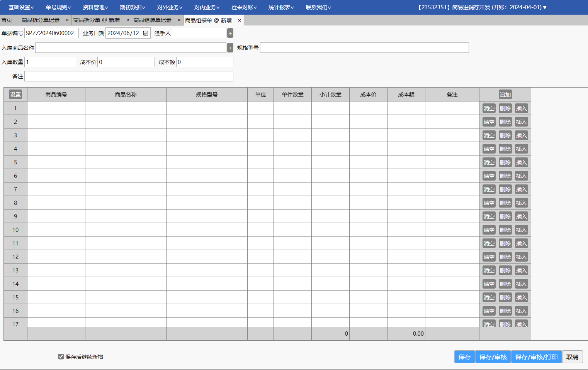Image resolution: width=588 pixels, height=370 pixels.
Task: Expand 统计报表 menu
Action: pos(281,7)
